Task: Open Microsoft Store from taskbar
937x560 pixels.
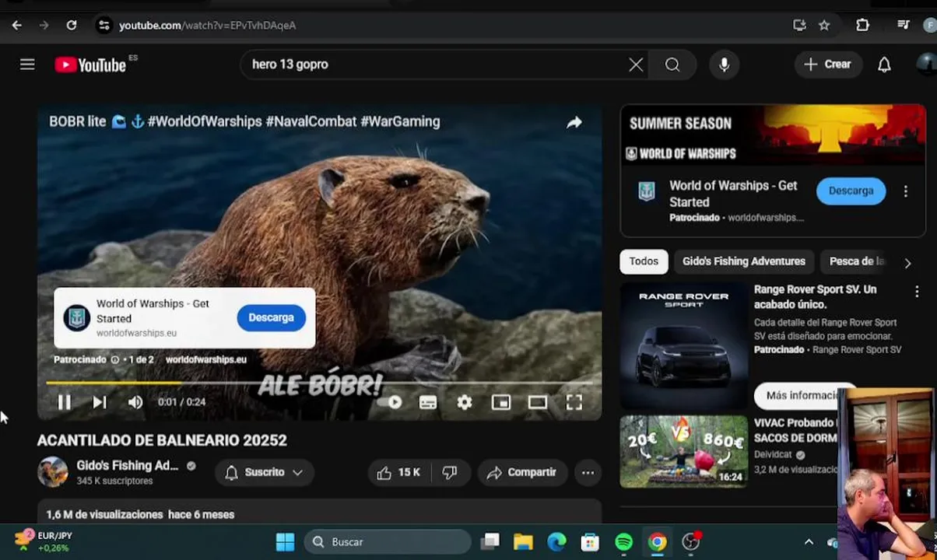Action: click(x=590, y=542)
